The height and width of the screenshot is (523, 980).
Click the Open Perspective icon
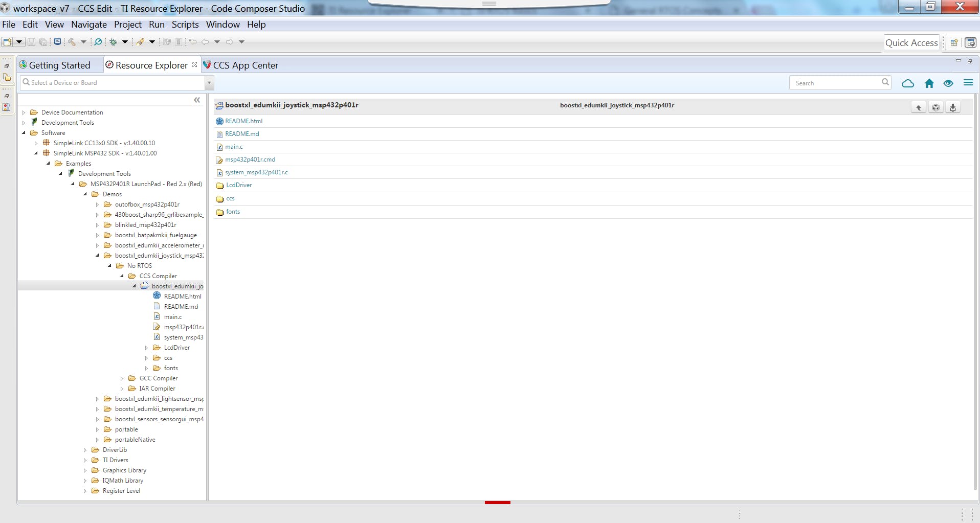point(954,43)
